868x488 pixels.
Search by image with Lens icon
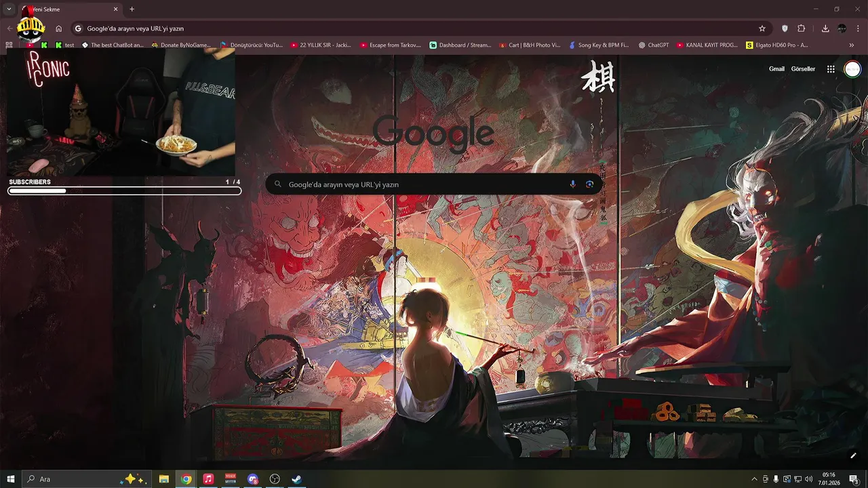pos(589,184)
